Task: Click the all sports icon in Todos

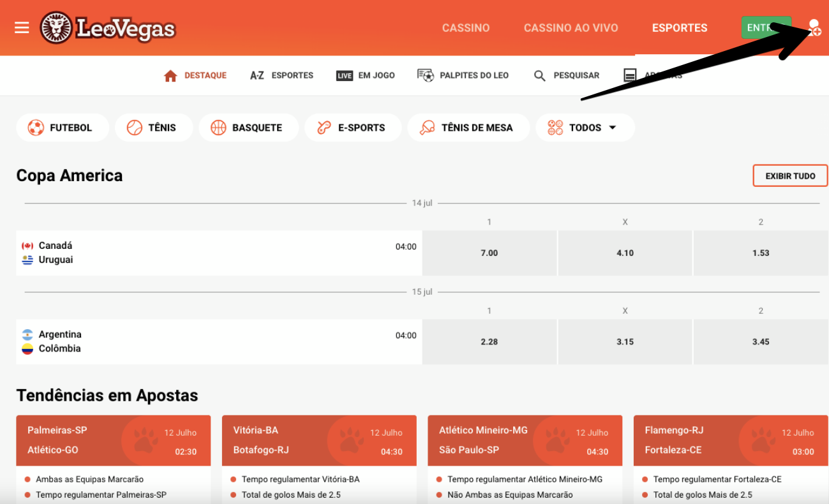Action: tap(555, 128)
